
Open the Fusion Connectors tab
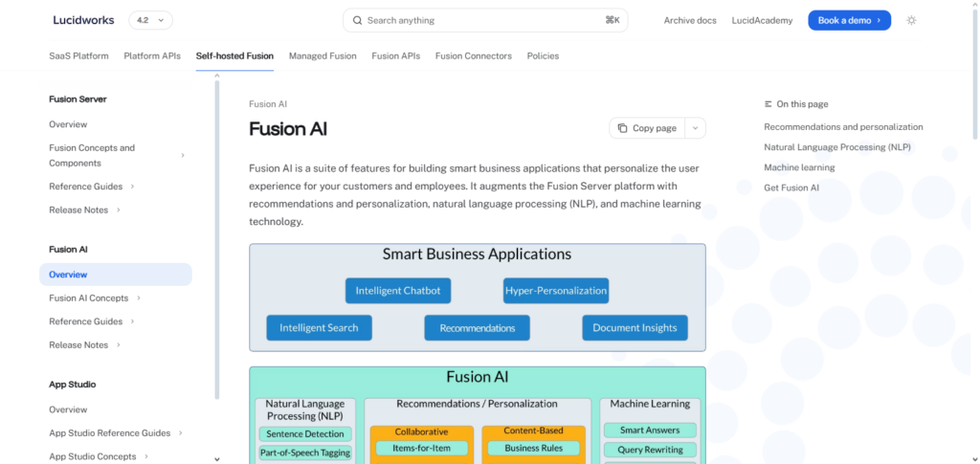[474, 56]
